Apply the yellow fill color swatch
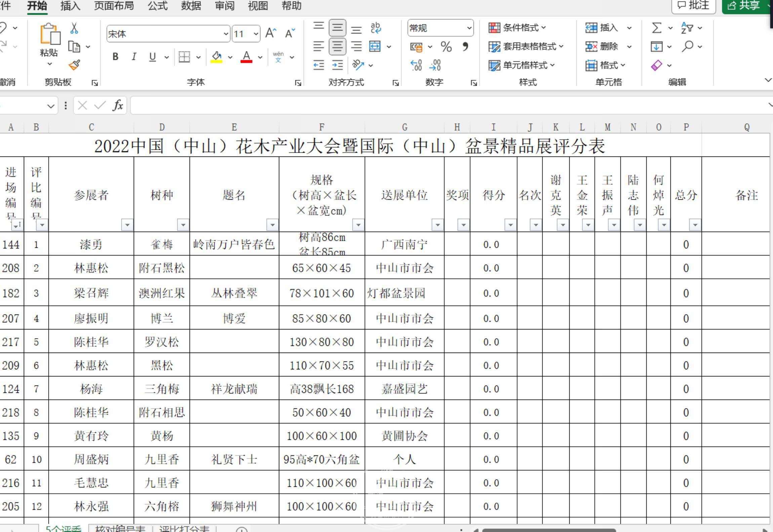Screen dimensions: 773x532 (x=216, y=57)
